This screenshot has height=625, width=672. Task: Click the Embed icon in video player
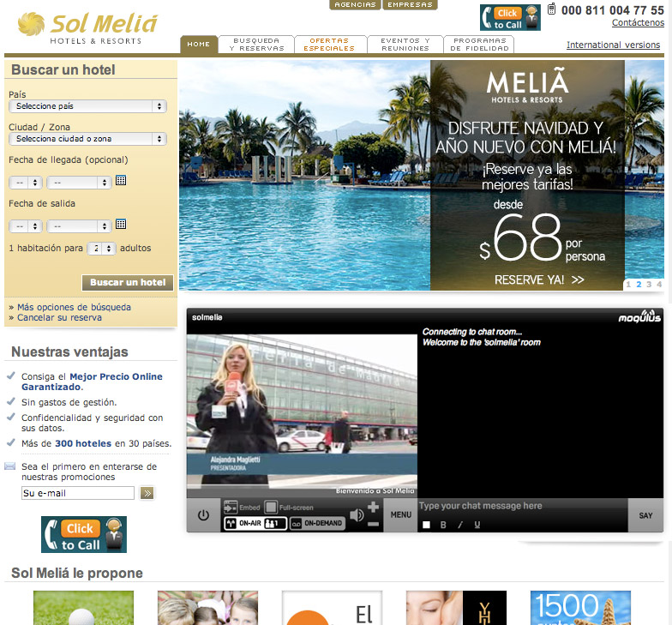point(230,507)
